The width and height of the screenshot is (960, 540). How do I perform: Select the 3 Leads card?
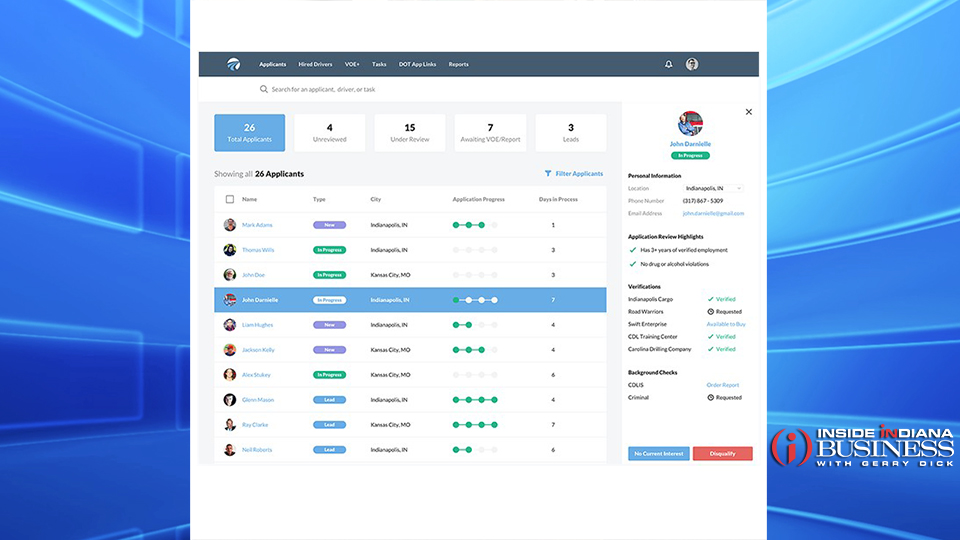[x=571, y=133]
